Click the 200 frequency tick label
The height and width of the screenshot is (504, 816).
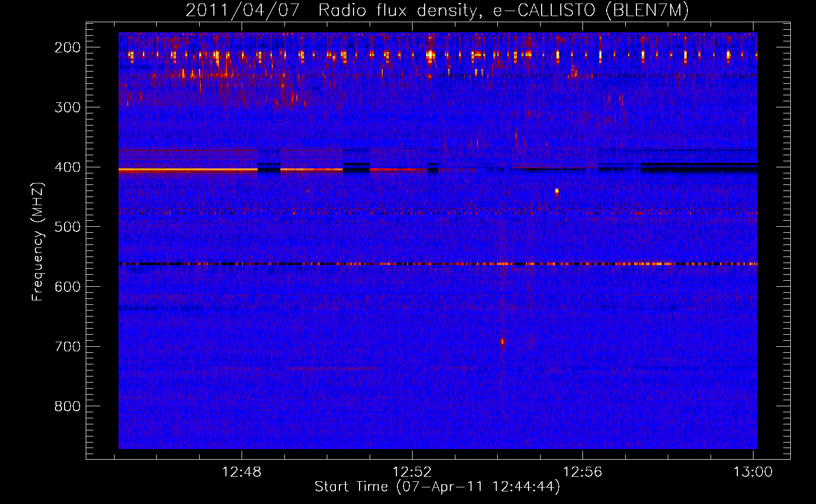68,47
